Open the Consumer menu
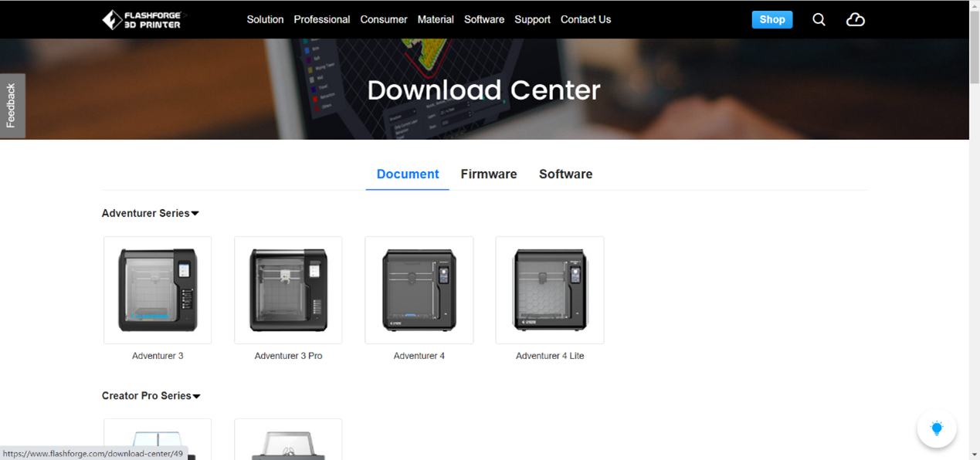980x460 pixels. coord(384,19)
